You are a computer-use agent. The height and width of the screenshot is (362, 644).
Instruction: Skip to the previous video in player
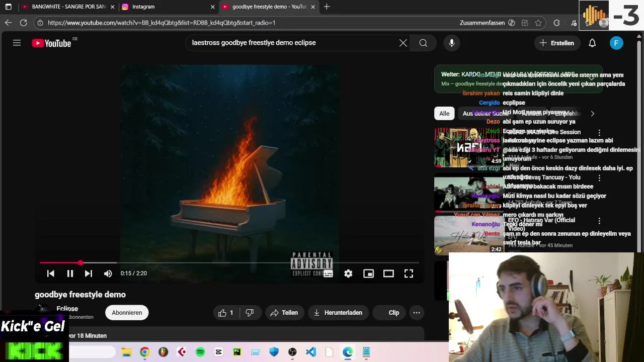tap(50, 274)
